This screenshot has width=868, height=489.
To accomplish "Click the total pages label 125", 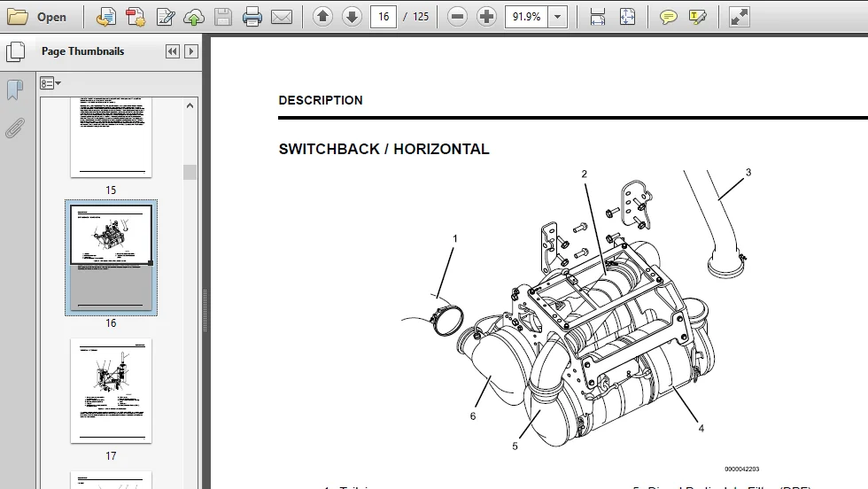I will pos(421,17).
